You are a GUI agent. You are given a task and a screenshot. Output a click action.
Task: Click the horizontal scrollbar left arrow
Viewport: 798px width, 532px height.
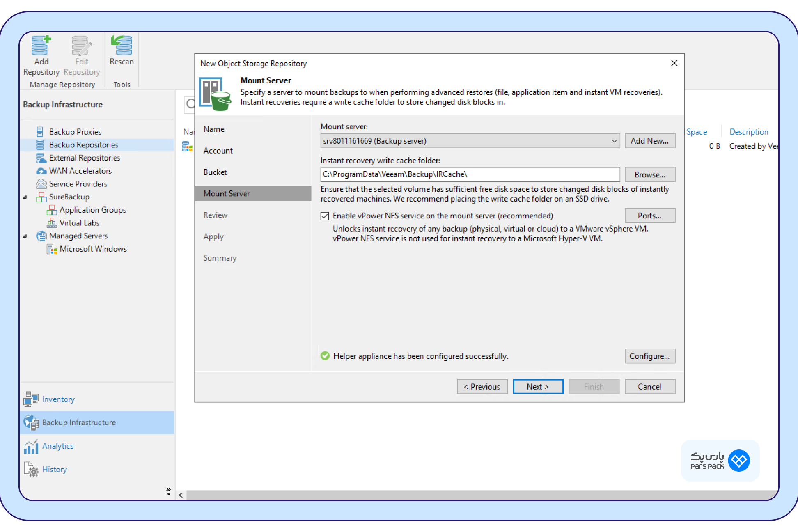click(181, 495)
